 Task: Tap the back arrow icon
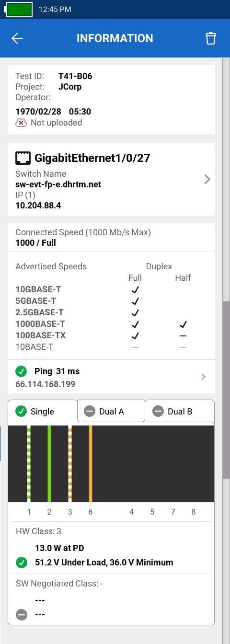click(x=17, y=39)
